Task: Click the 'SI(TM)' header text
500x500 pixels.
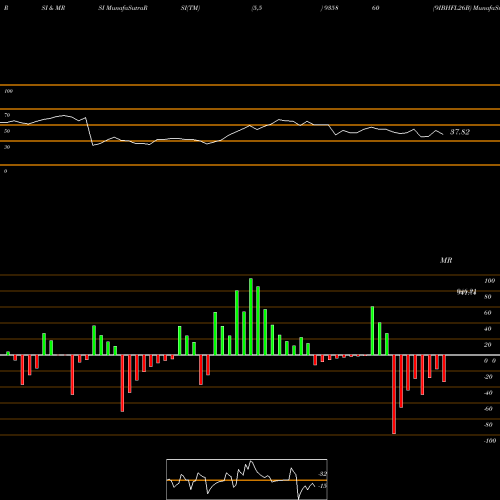Action: pos(190,8)
